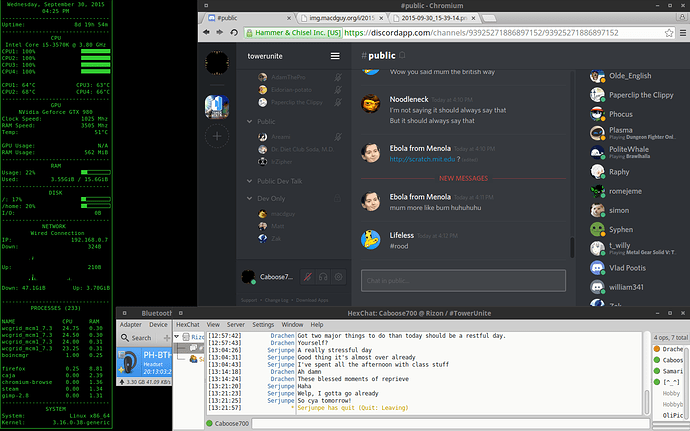Go back in Chromium
The image size is (690, 431).
[206, 32]
